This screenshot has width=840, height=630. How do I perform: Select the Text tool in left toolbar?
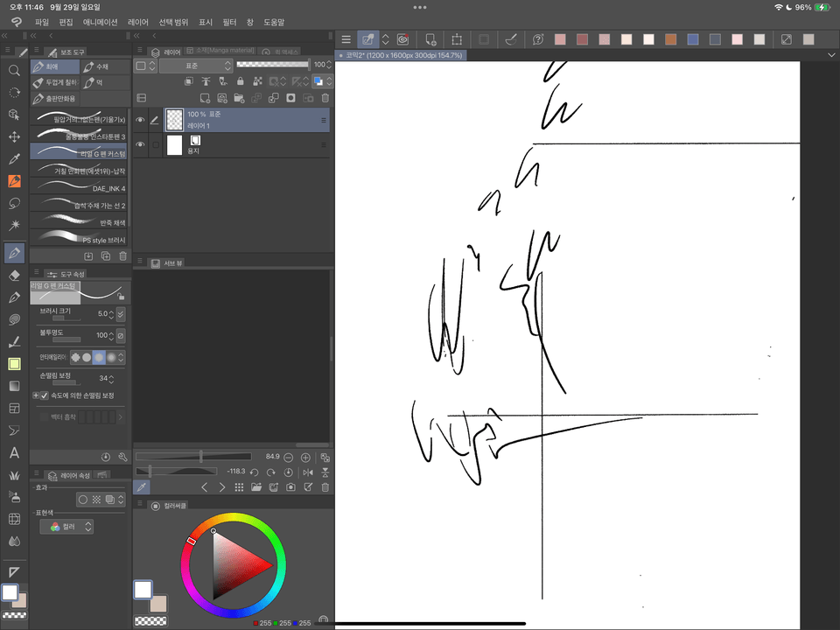tap(13, 453)
